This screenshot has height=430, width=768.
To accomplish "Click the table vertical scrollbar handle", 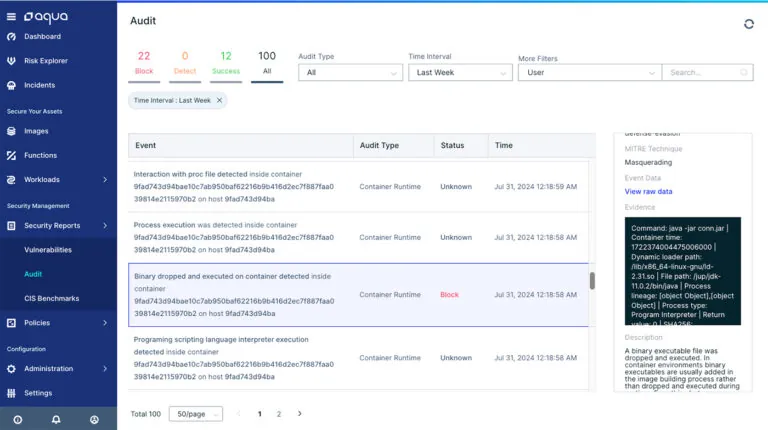I will coord(592,281).
